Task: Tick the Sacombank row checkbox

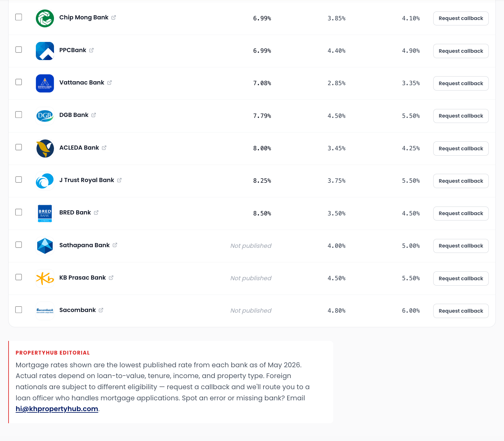Action: pos(19,309)
